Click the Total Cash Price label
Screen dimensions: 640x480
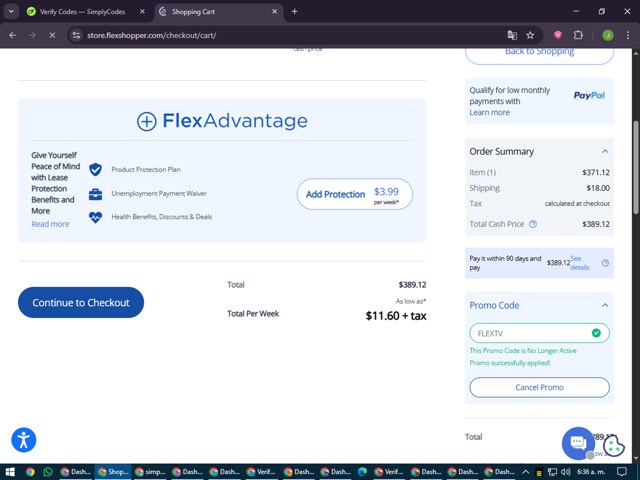tap(497, 224)
